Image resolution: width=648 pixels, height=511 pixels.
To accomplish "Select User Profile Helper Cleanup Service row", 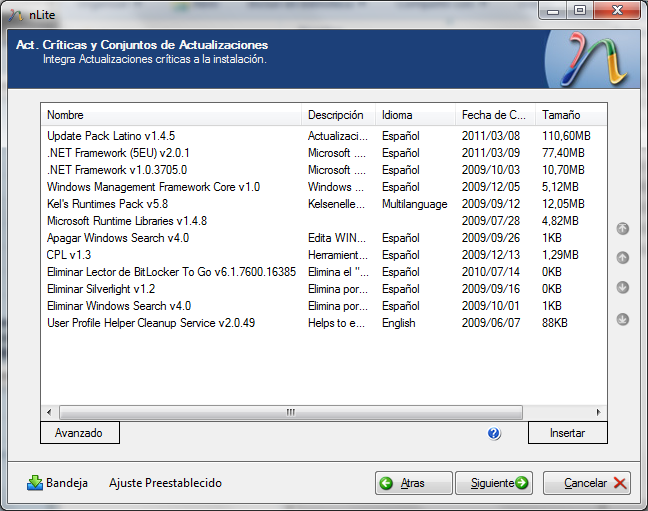I will click(x=324, y=322).
